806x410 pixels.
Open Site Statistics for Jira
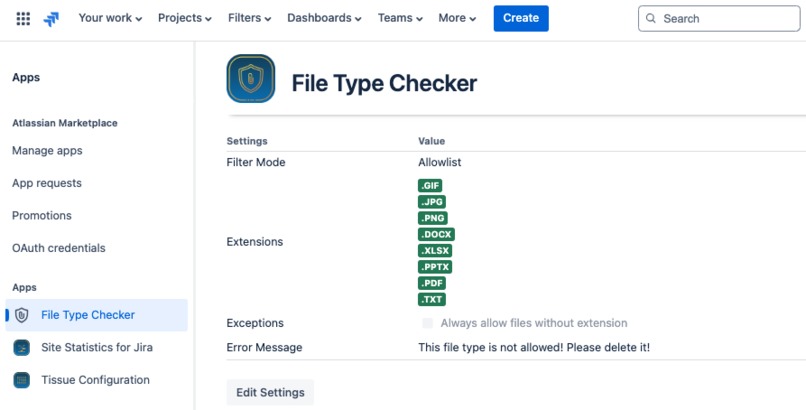coord(97,347)
